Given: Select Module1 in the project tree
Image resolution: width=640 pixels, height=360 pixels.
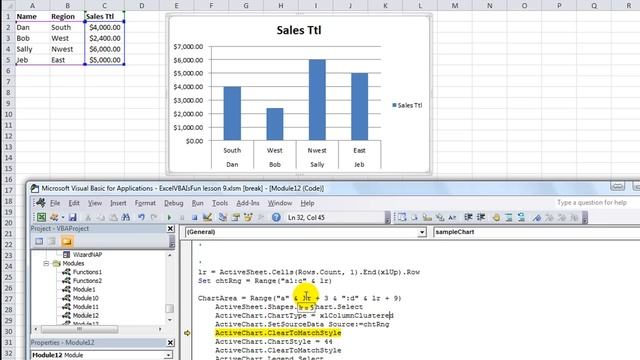Looking at the screenshot, I should (x=84, y=289).
